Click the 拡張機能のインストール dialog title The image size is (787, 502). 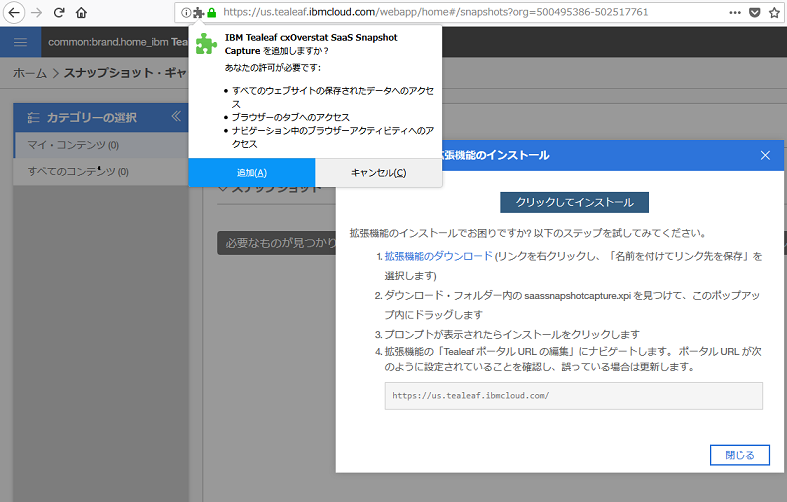[x=496, y=156]
